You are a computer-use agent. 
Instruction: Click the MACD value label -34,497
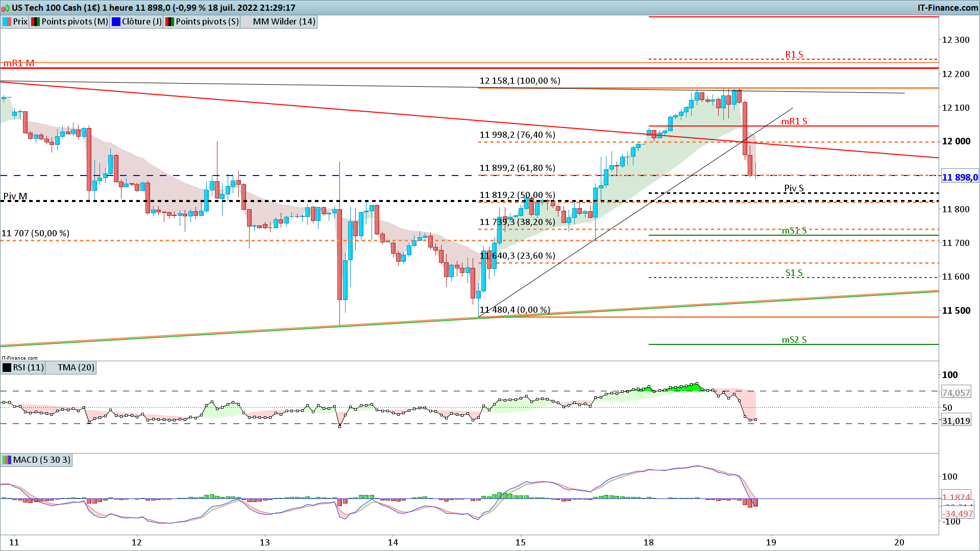[958, 513]
